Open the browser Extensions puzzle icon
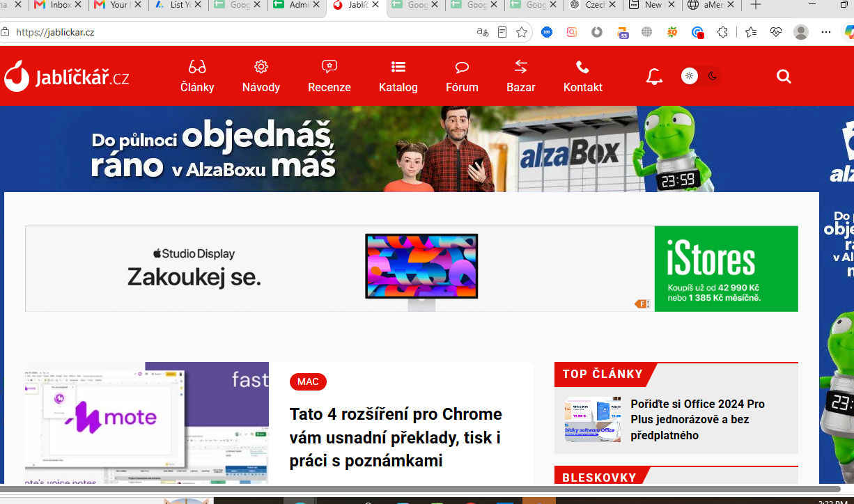The height and width of the screenshot is (504, 854). [722, 32]
